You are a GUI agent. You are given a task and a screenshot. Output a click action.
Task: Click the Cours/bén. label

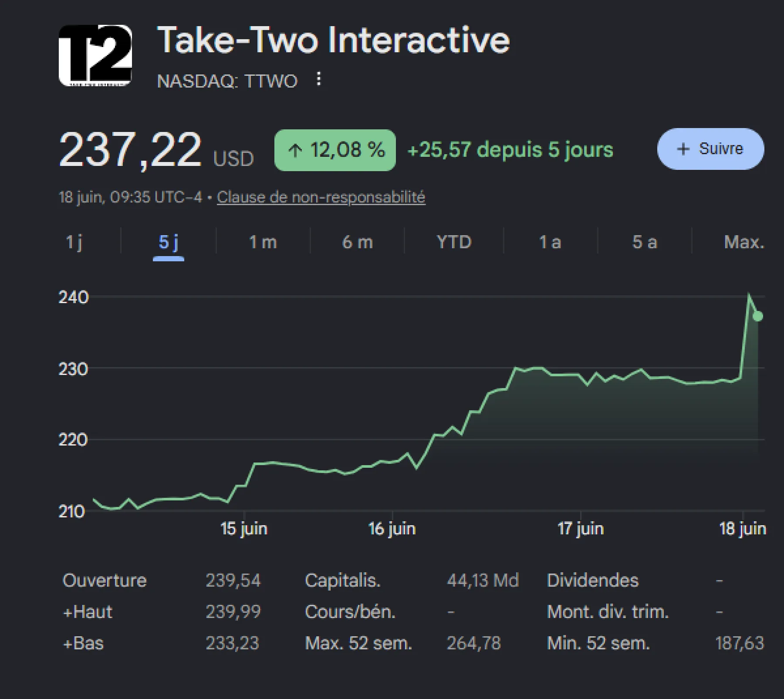click(350, 612)
